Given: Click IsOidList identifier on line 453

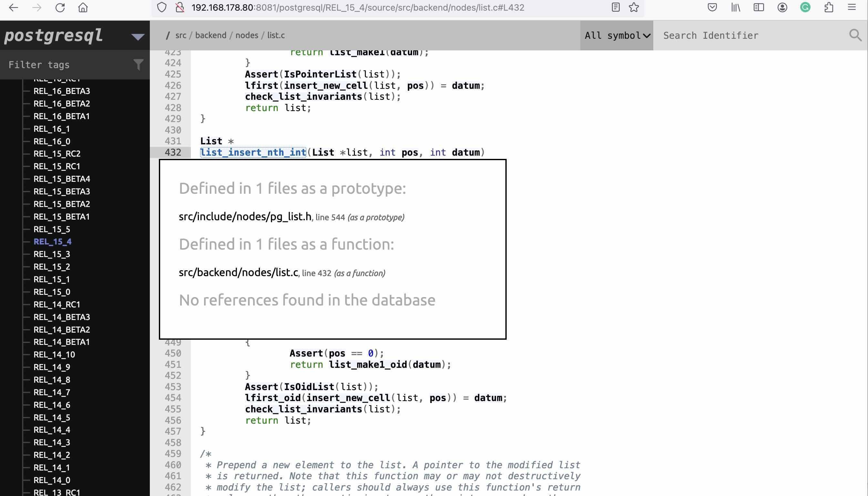Looking at the screenshot, I should pos(309,387).
